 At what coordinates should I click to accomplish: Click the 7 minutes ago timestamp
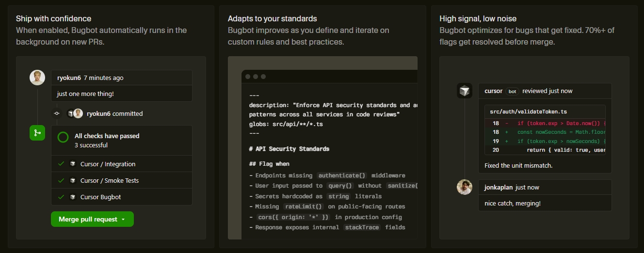point(103,78)
